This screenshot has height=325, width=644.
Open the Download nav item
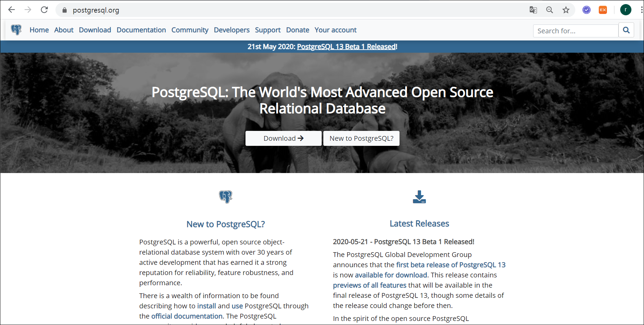95,30
